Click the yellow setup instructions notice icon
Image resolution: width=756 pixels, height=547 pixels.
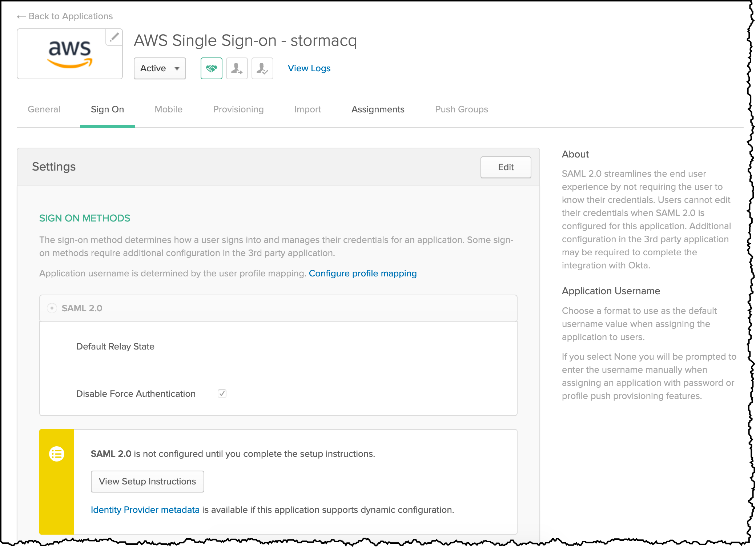56,454
